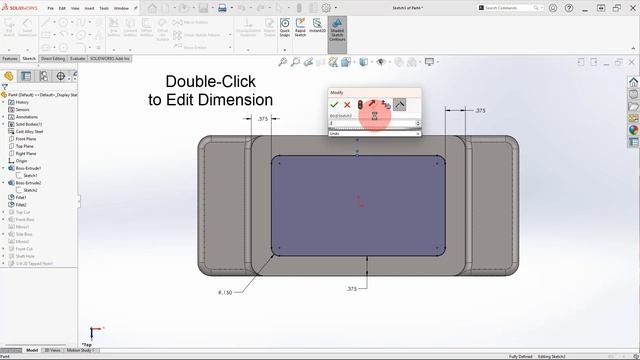Click the value spinner arrows in Modify dialog
The height and width of the screenshot is (360, 640).
tap(418, 123)
